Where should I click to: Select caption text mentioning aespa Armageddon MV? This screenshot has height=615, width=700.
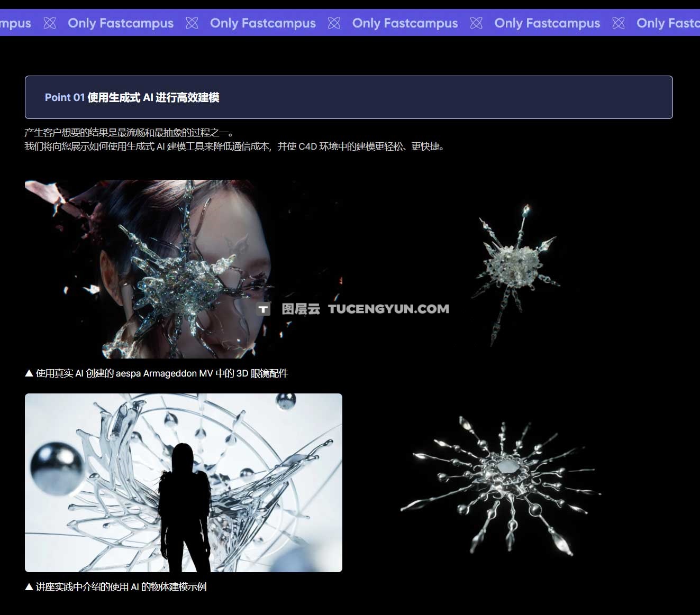click(x=157, y=373)
